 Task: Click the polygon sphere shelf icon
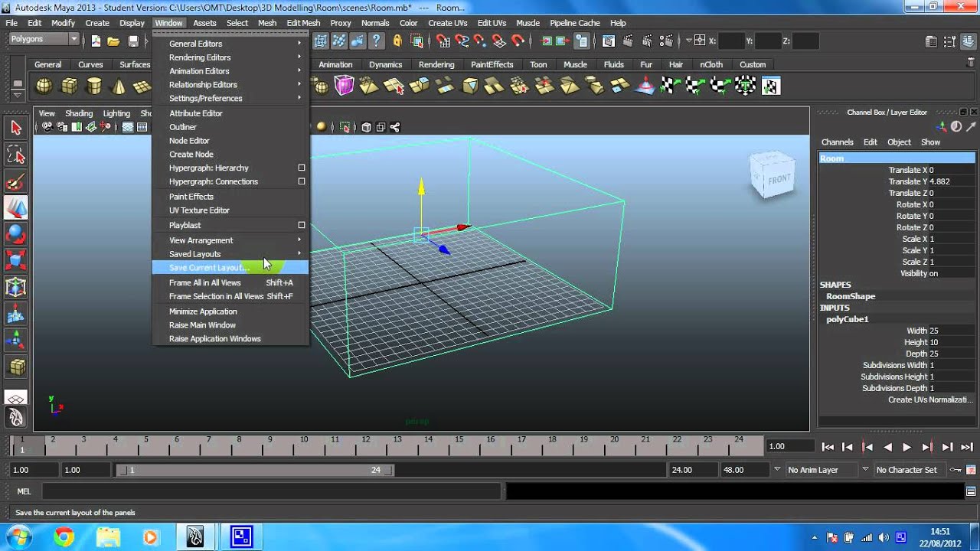click(x=44, y=86)
